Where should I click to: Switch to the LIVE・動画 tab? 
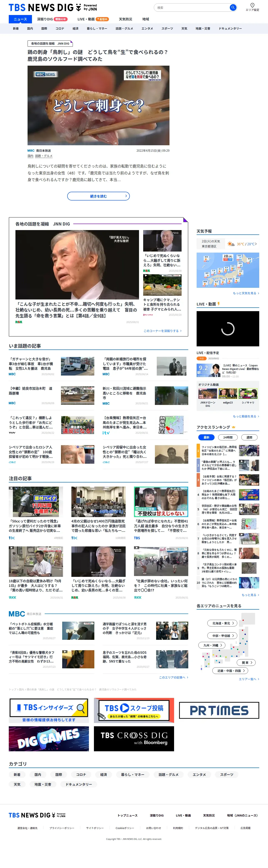93,19
